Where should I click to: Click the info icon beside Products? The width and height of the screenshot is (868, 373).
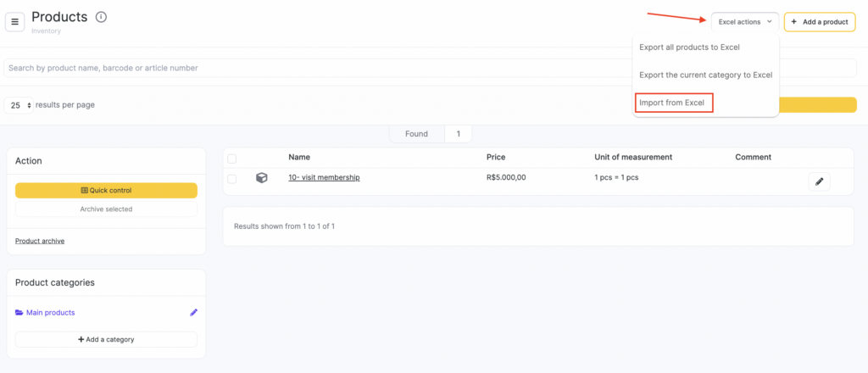[x=101, y=17]
